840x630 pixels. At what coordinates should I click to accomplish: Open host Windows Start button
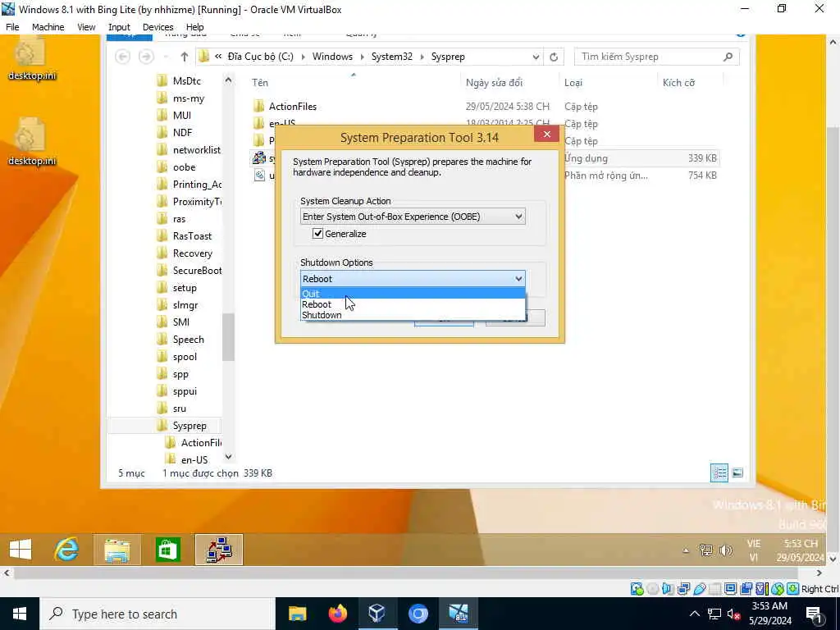tap(20, 614)
